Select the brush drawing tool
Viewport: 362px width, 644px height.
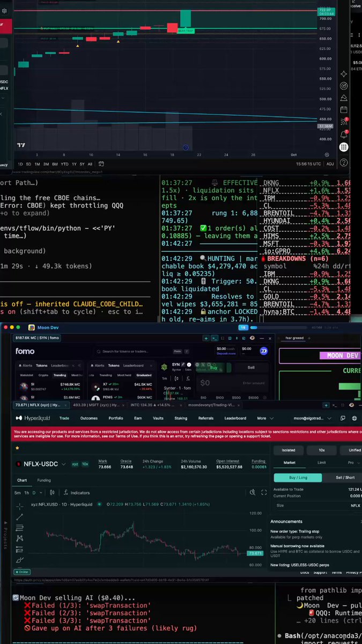[20, 560]
